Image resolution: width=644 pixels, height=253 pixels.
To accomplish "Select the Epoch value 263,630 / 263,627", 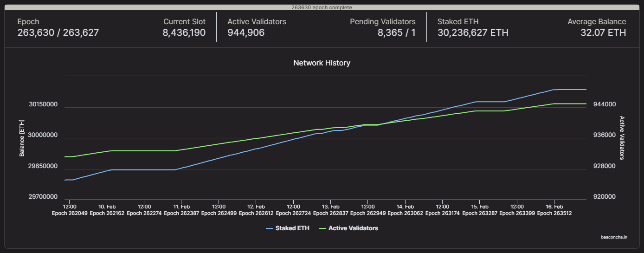I will [58, 32].
